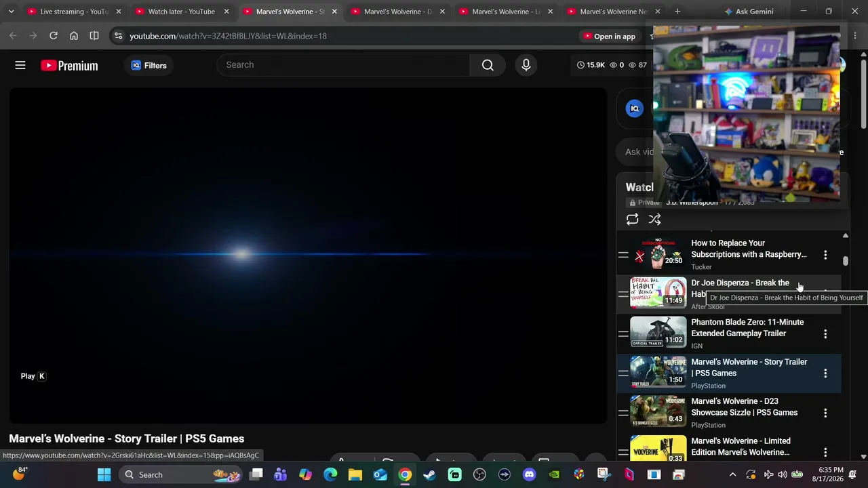Click the playlist scroll-up arrow
Viewport: 868px width, 488px height.
[845, 236]
